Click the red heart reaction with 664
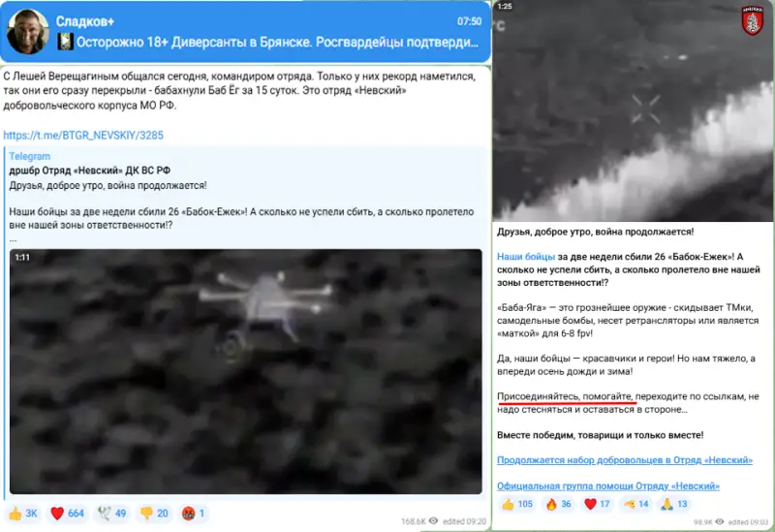 (67, 514)
